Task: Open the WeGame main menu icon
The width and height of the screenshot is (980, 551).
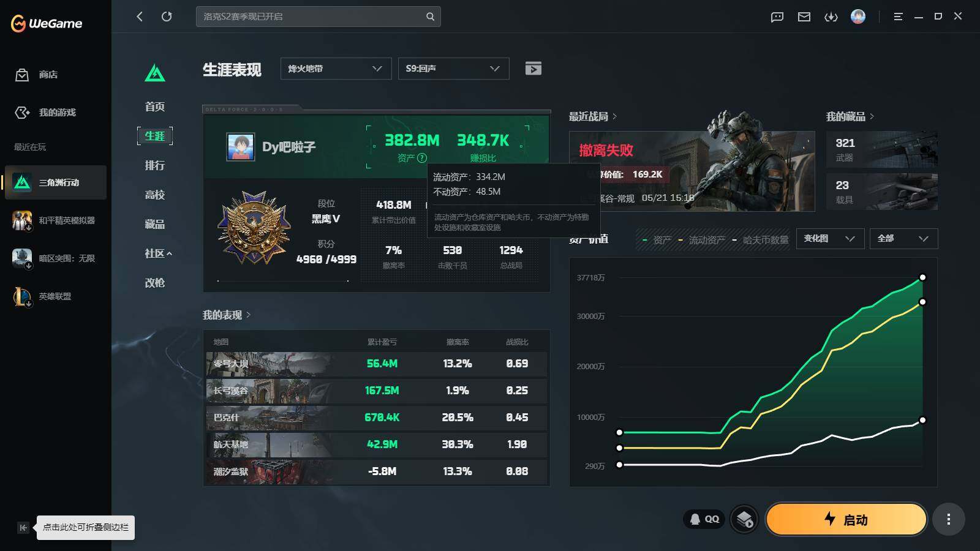Action: (898, 17)
